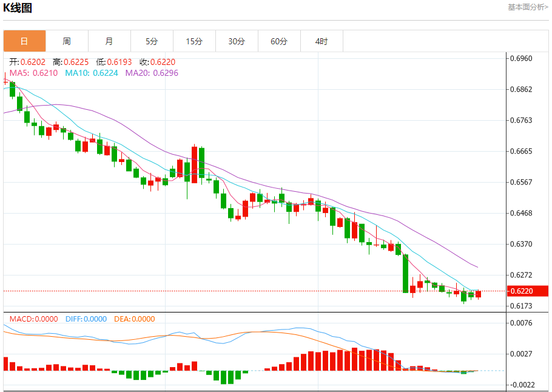Click the 0.0027 MACD axis label
The width and height of the screenshot is (552, 392).
coord(522,354)
